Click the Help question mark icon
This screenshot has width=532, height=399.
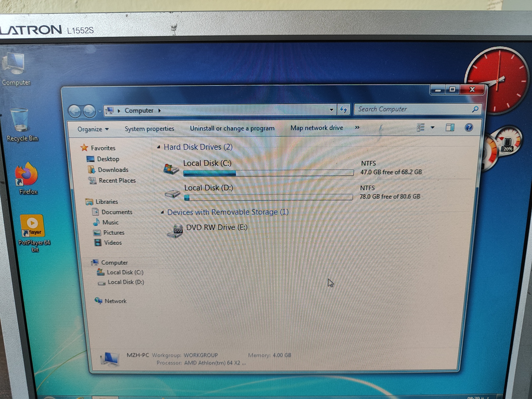pos(468,127)
